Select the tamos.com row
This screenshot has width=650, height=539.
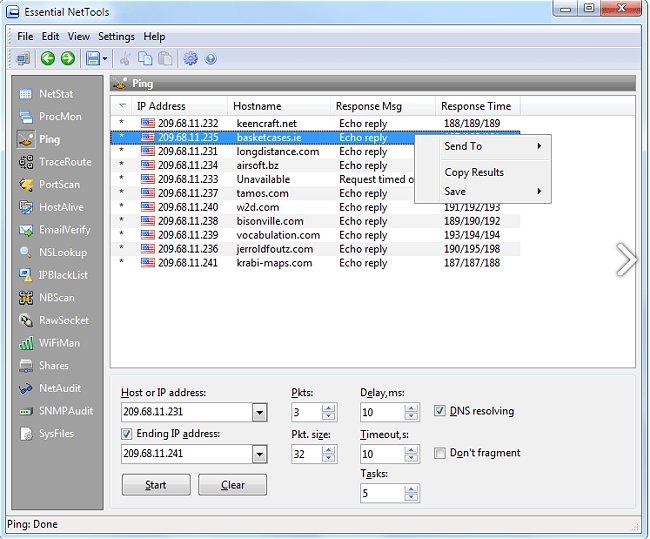tap(263, 193)
